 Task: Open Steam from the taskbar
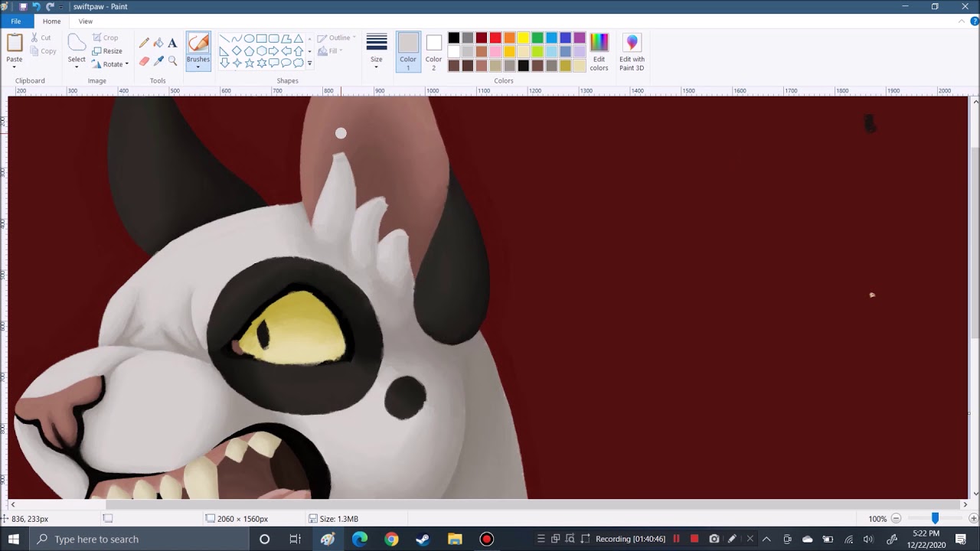(423, 539)
